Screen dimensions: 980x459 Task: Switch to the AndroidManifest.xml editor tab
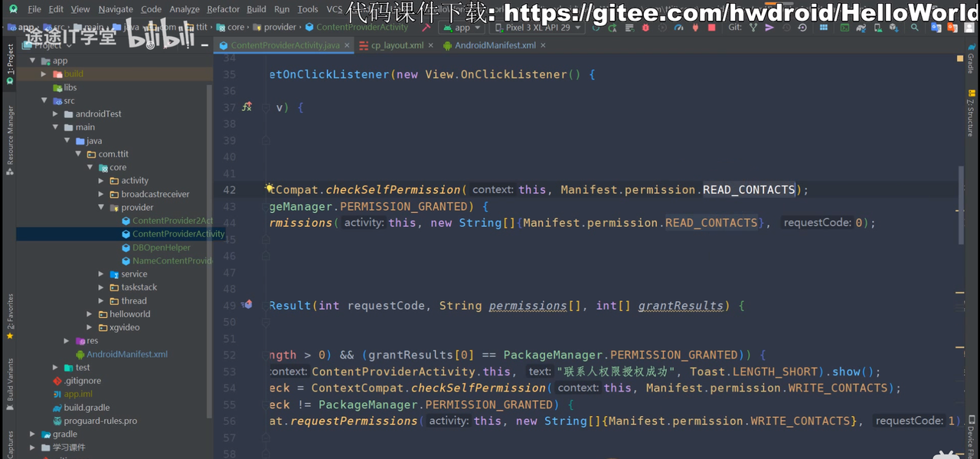[x=495, y=45]
